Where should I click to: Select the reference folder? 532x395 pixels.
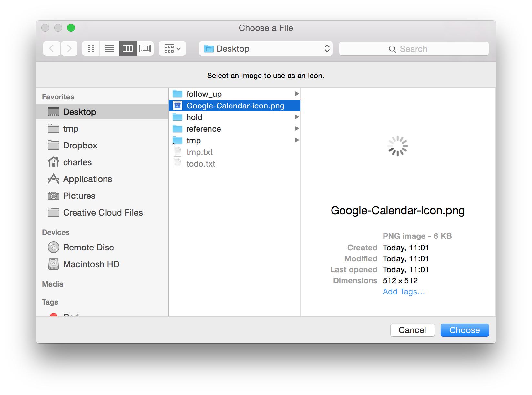234,129
